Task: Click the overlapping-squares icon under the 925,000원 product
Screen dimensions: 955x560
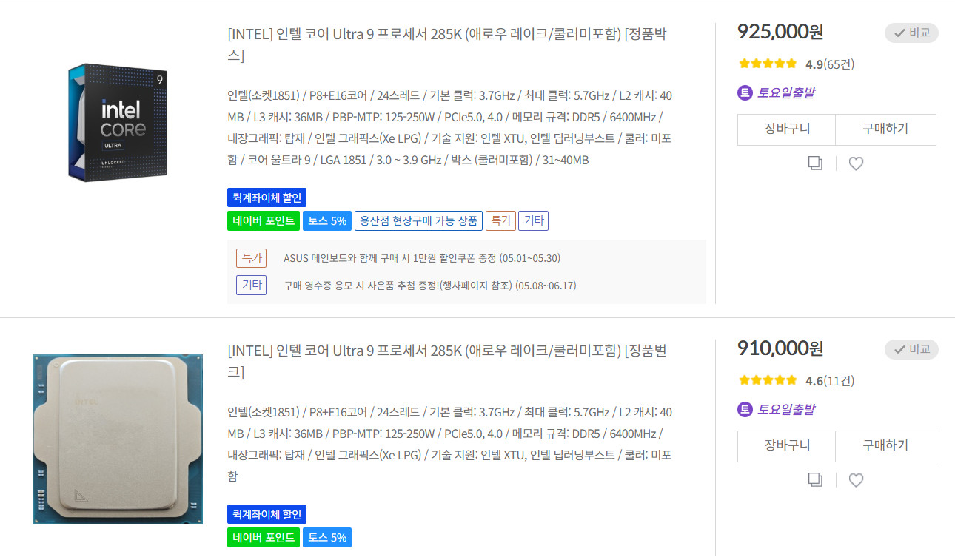Action: click(815, 163)
